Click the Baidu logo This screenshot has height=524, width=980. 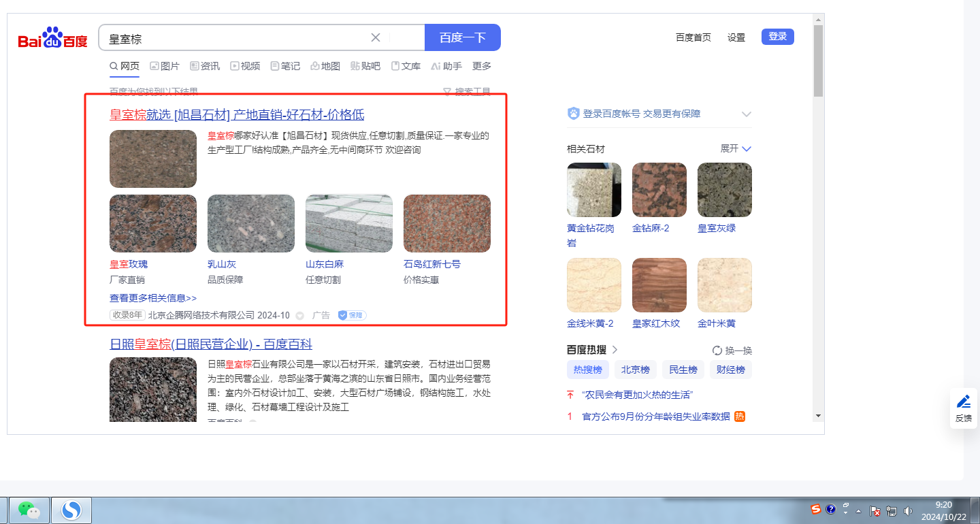coord(52,39)
